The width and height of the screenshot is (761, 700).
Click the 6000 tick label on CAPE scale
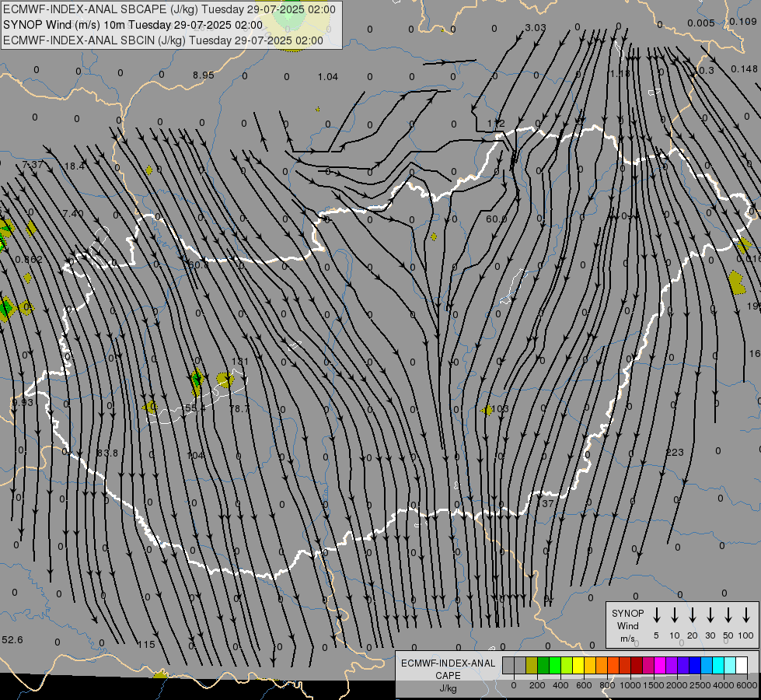click(x=747, y=685)
